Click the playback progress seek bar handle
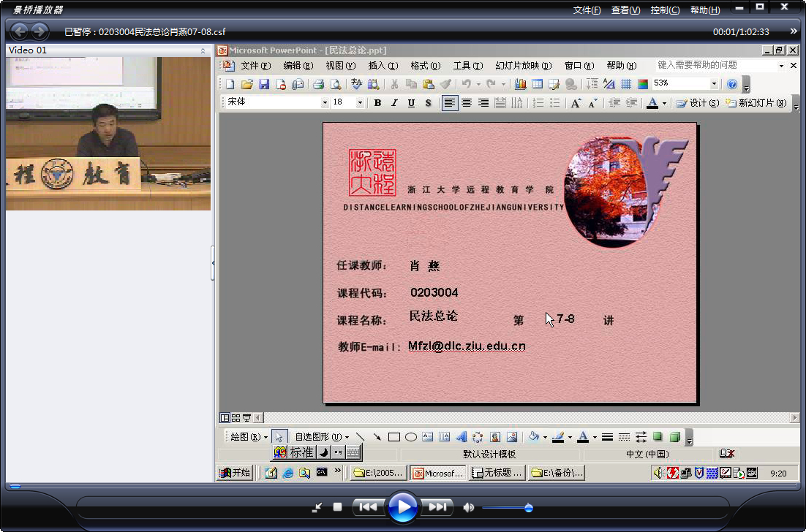Screen dimensions: 806x532 (x=15, y=486)
